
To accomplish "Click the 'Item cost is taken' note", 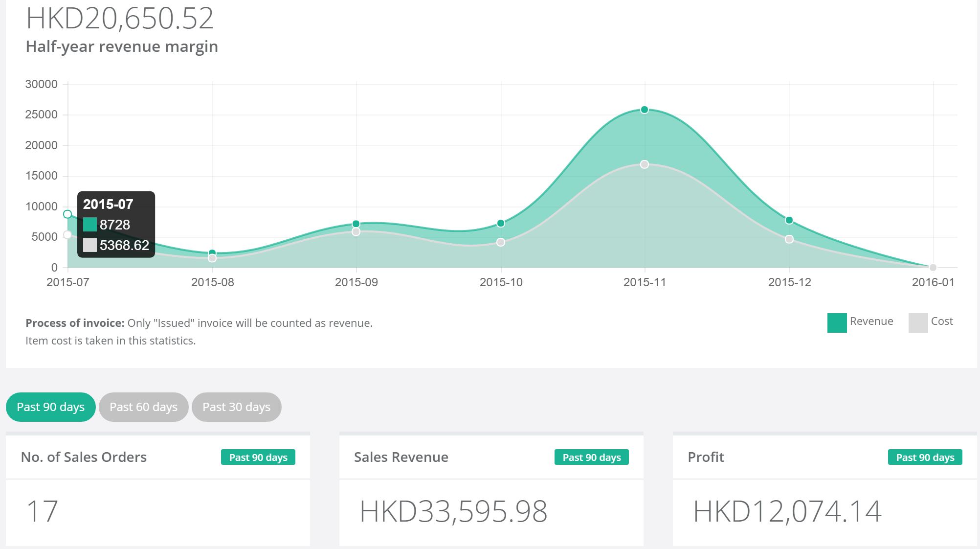I will 111,341.
